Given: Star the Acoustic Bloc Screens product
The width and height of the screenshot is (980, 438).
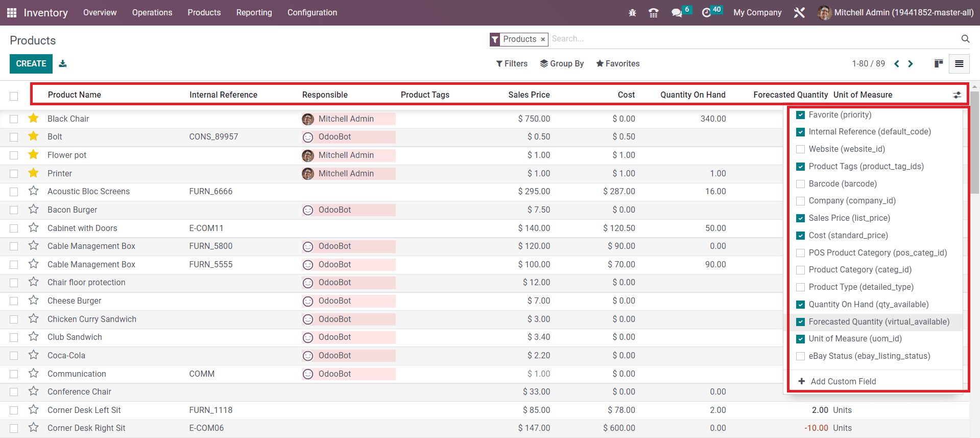Looking at the screenshot, I should tap(34, 191).
